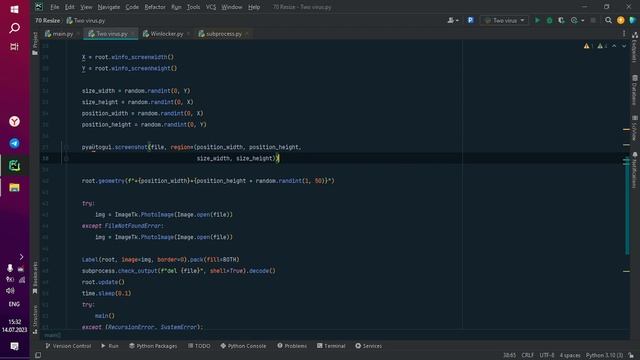The height and width of the screenshot is (360, 640).
Task: Click the cursor position 38:65 indicator
Action: click(509, 356)
